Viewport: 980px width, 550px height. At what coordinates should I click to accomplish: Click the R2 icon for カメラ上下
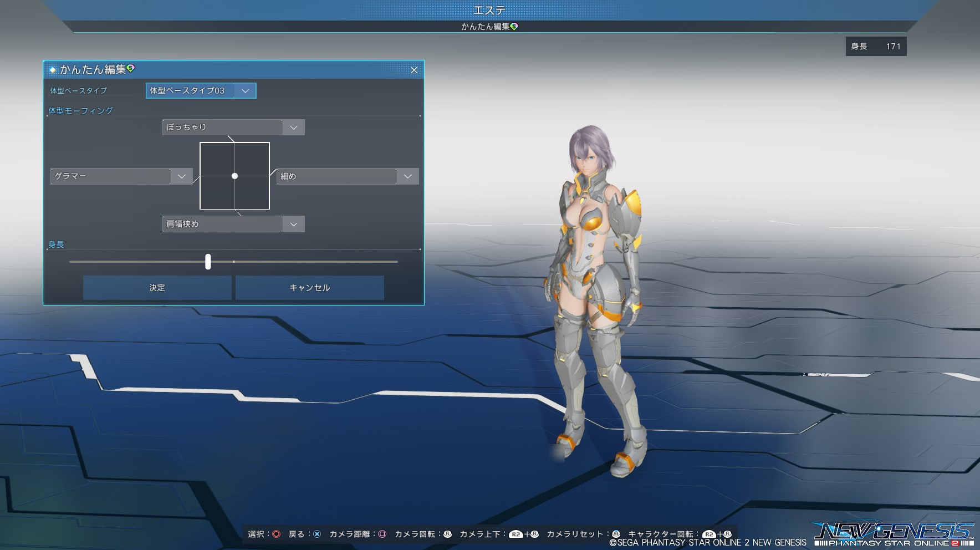516,534
